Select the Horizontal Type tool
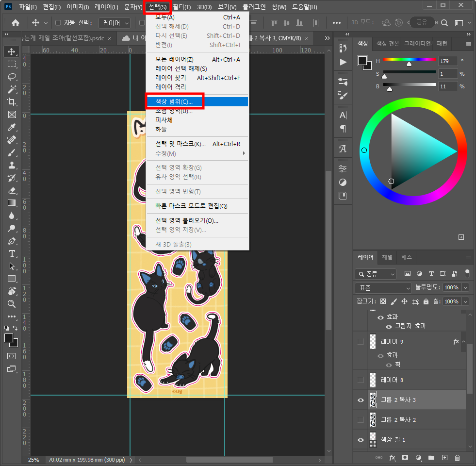476x466 pixels. 12,253
